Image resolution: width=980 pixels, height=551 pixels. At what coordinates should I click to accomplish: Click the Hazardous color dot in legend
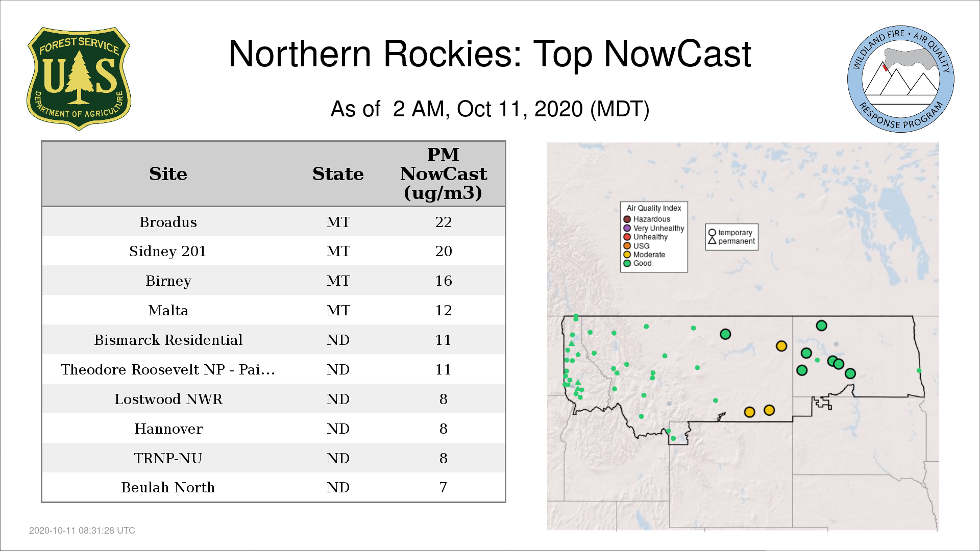(x=627, y=219)
